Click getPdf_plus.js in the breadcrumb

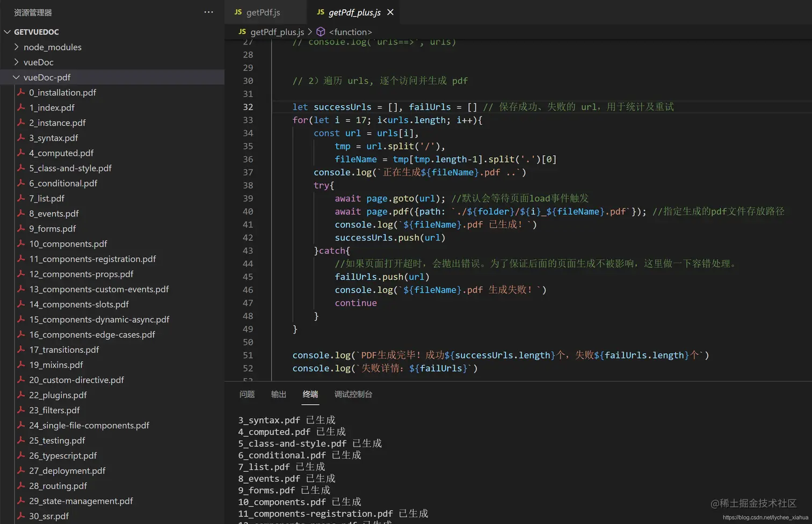277,32
